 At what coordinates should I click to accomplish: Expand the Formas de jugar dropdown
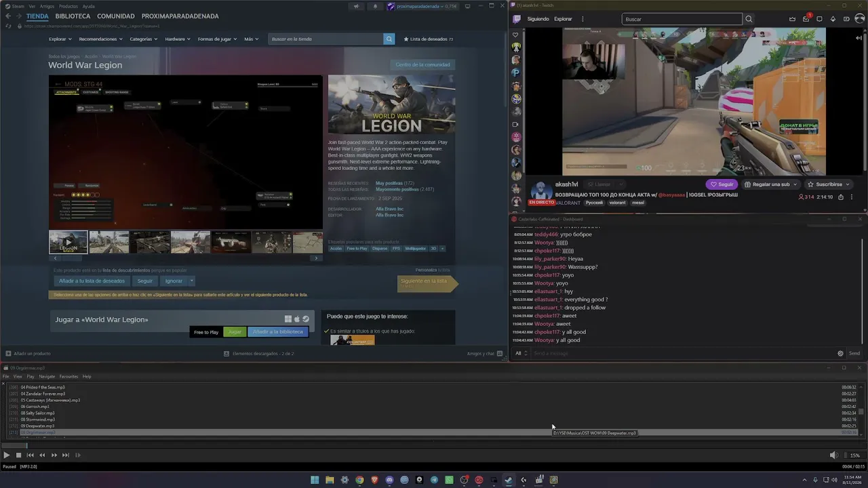[x=217, y=39]
